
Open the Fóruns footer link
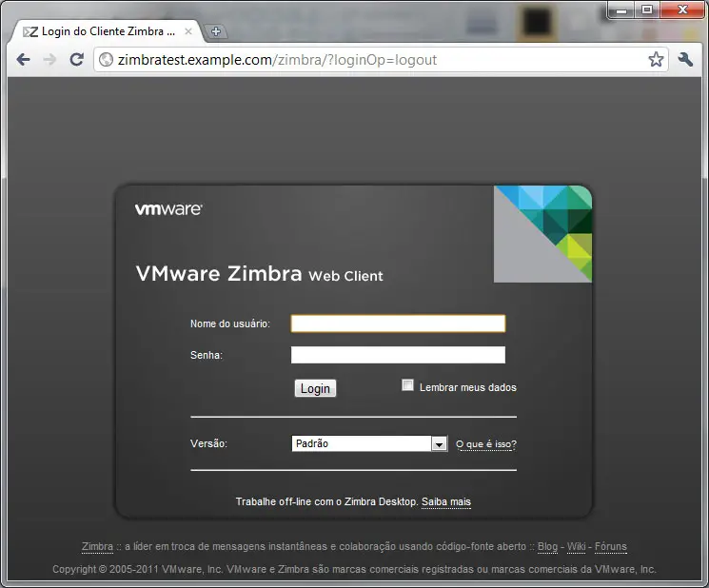(610, 546)
